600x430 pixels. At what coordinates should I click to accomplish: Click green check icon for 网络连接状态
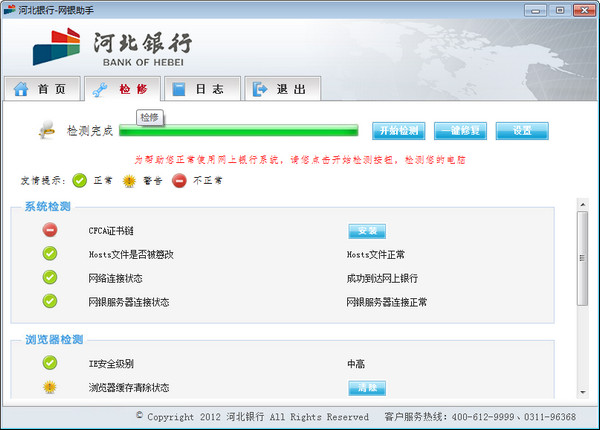point(50,277)
